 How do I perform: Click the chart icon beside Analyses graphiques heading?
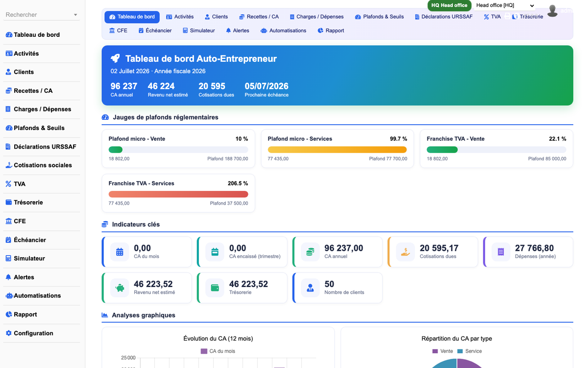[105, 315]
